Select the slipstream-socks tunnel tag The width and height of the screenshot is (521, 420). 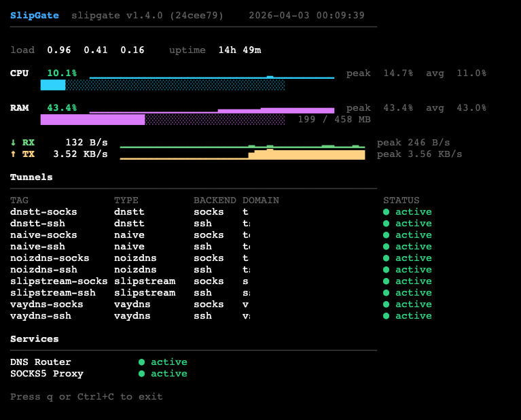point(59,281)
